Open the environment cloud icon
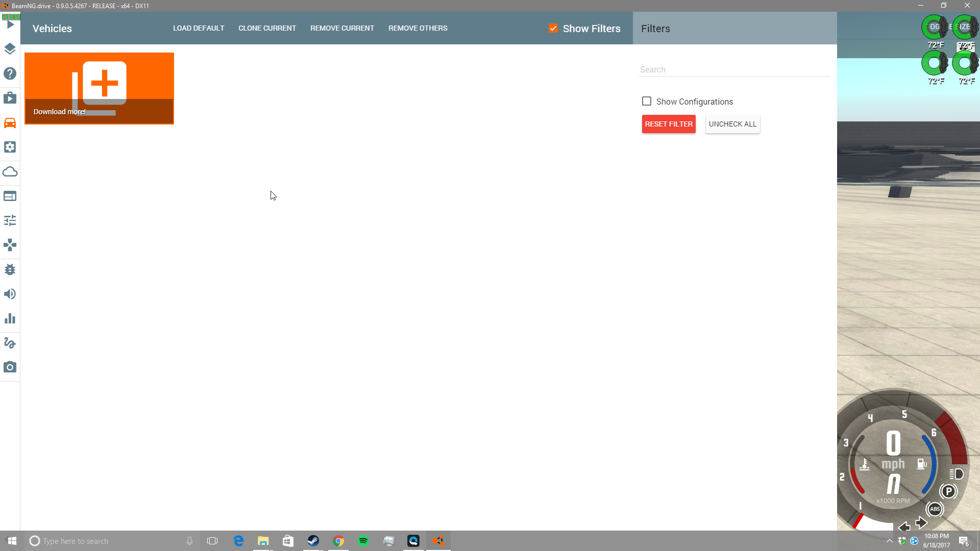Viewport: 980px width, 551px height. click(x=10, y=171)
